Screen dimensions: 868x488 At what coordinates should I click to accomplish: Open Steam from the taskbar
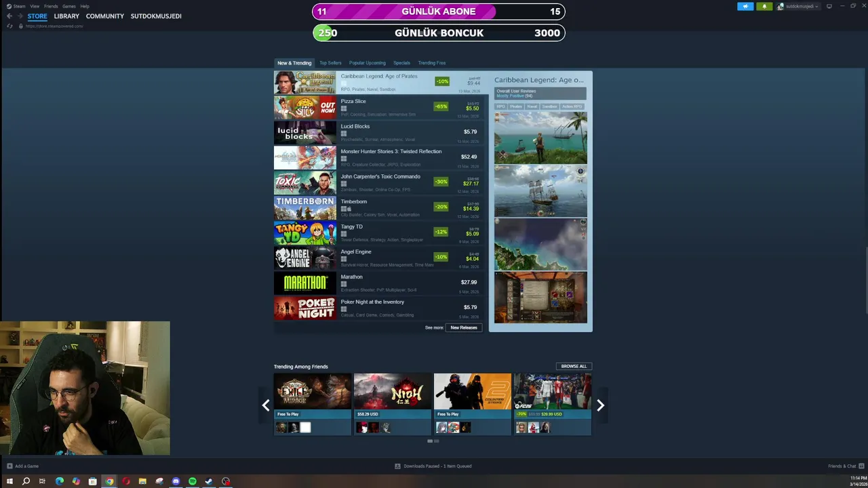click(209, 481)
